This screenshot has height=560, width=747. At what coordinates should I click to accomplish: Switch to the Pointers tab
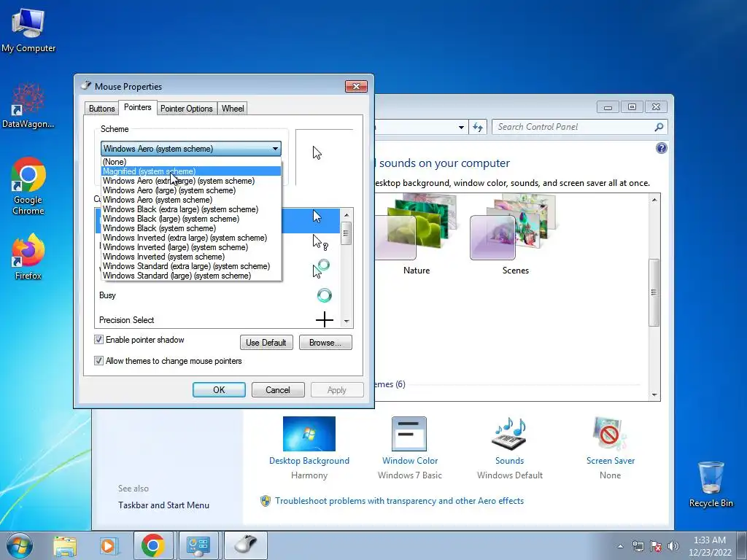pyautogui.click(x=138, y=107)
